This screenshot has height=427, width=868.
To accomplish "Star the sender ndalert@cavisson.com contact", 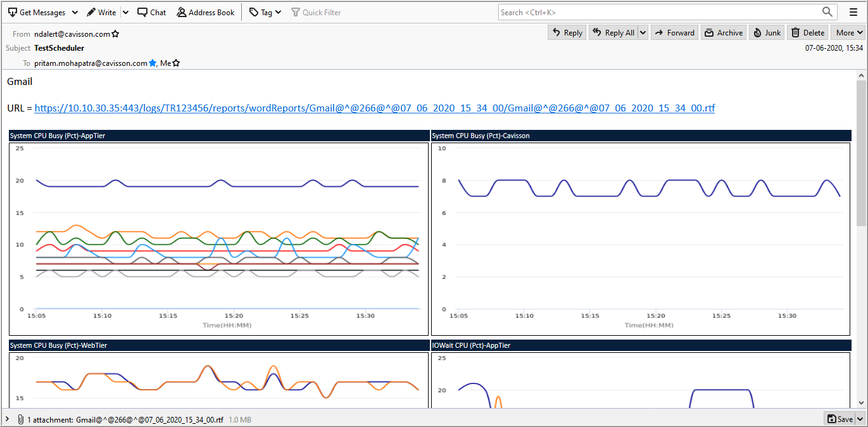I will [115, 34].
